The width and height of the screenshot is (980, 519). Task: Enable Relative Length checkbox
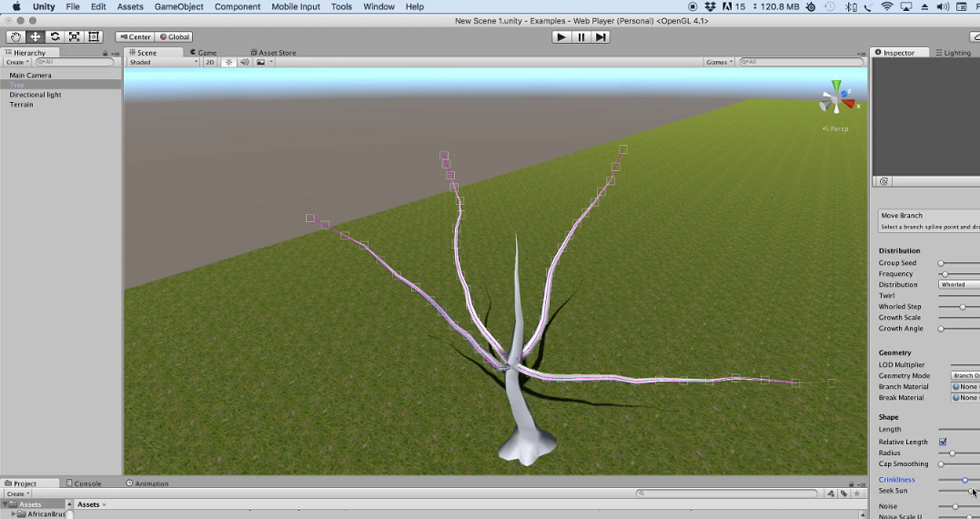(x=943, y=443)
